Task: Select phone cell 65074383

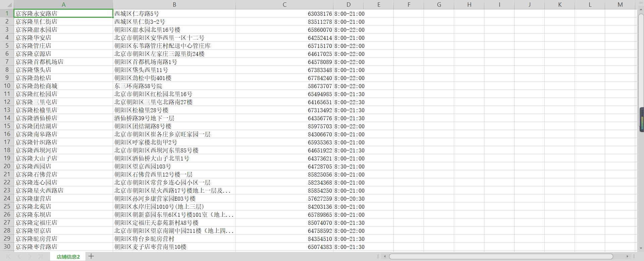Action: coord(284,247)
